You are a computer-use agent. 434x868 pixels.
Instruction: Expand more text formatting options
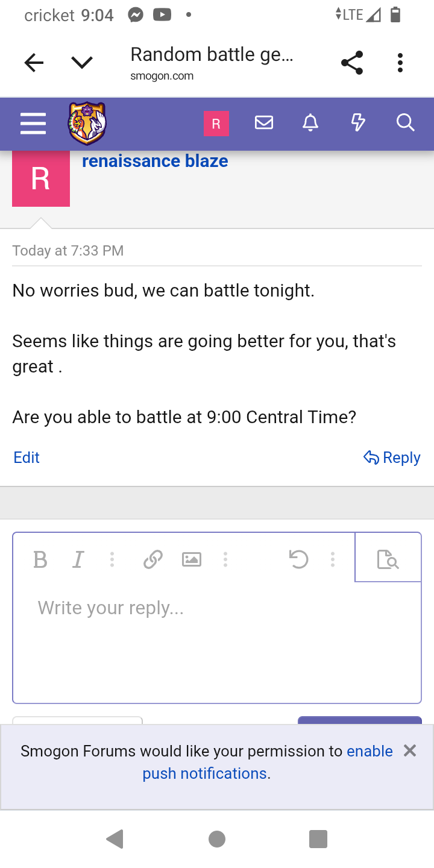click(x=112, y=560)
